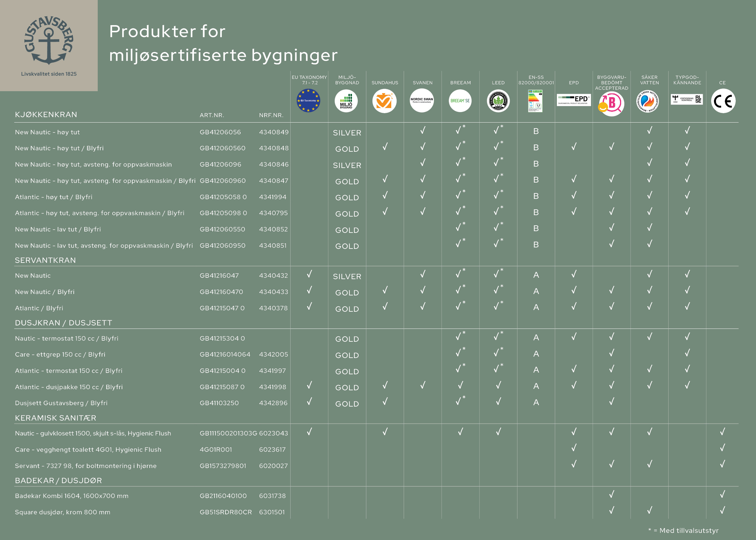The width and height of the screenshot is (756, 540).
Task: Select the LEED green building emblem
Action: [498, 101]
